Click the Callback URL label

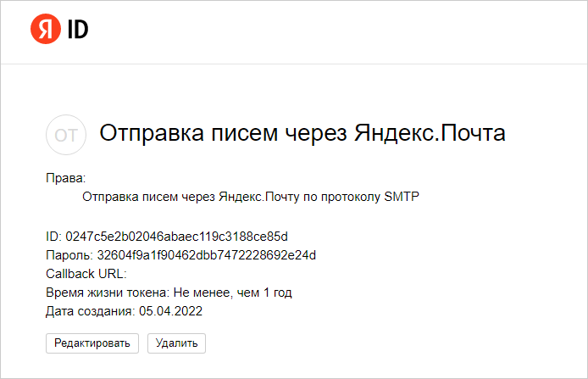pos(86,274)
